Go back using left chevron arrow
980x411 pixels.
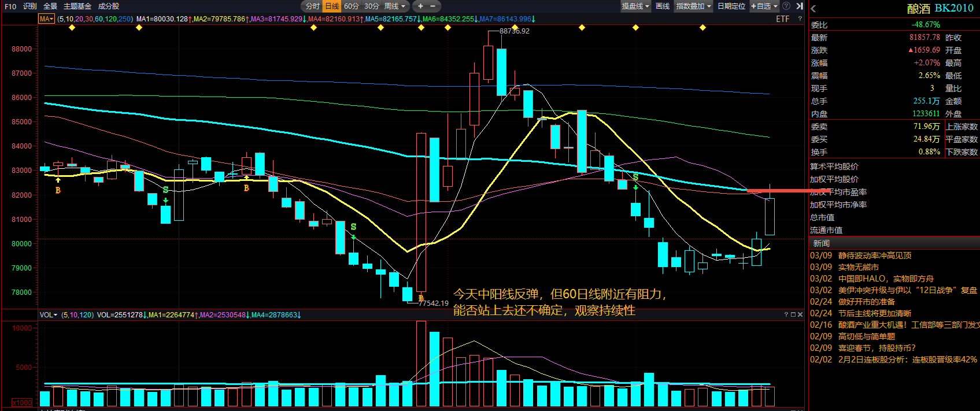pos(813,9)
